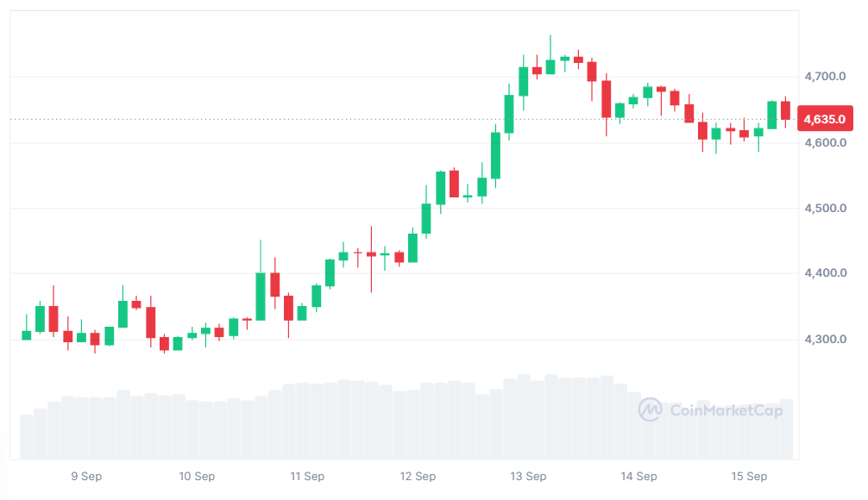Click the 4,400.0 price axis label
868x500 pixels.
824,273
